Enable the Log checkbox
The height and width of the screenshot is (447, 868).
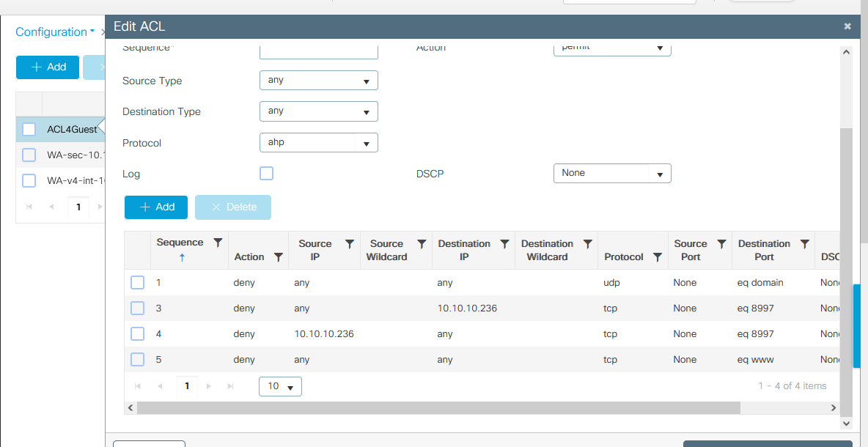coord(266,174)
